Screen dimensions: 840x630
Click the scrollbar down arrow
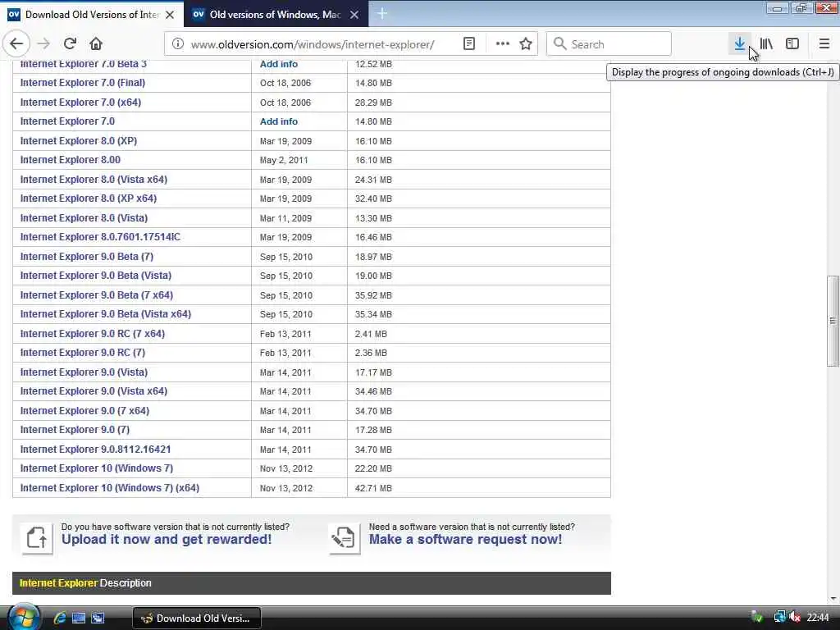point(833,599)
